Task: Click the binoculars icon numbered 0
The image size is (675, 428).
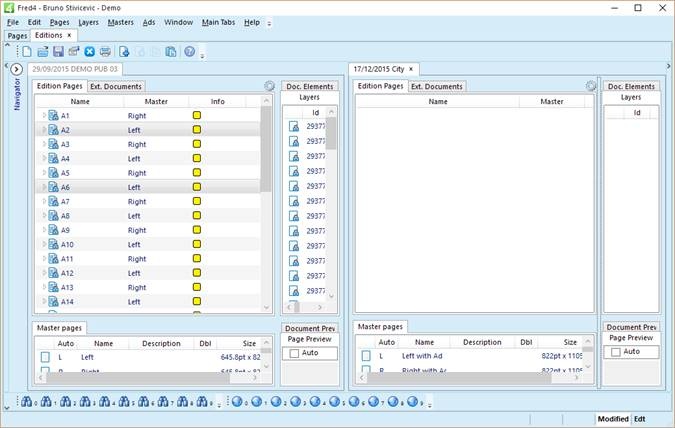Action: (x=27, y=401)
